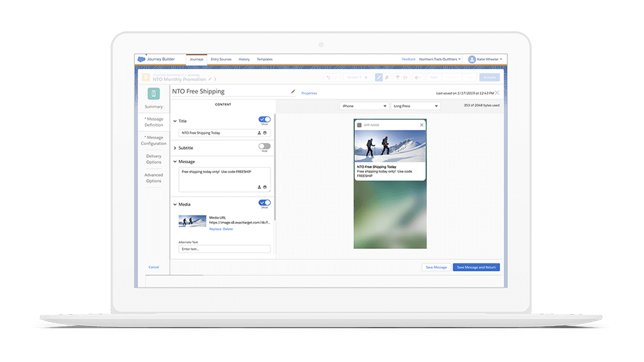Open the iPhone device dropdown
This screenshot has height=362, width=644.
tap(364, 106)
